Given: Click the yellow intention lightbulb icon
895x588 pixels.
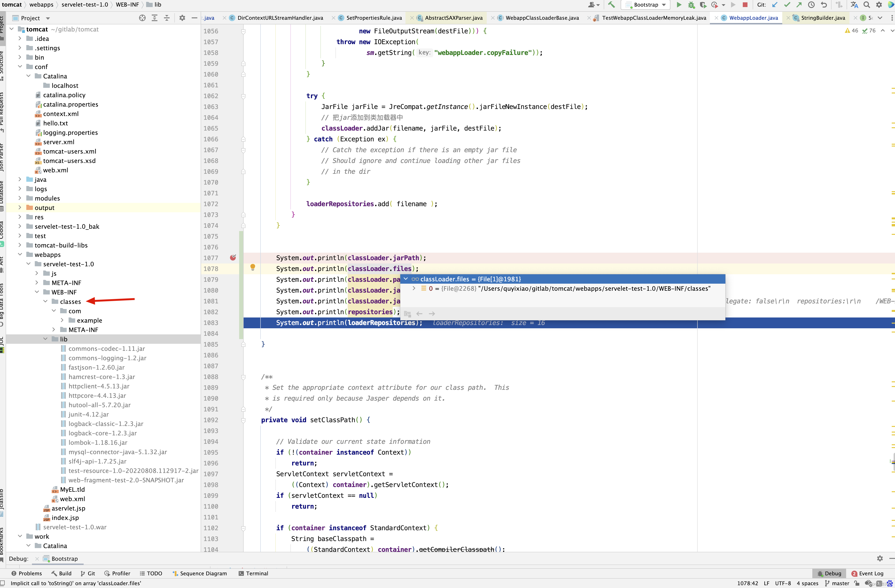Looking at the screenshot, I should [x=253, y=267].
